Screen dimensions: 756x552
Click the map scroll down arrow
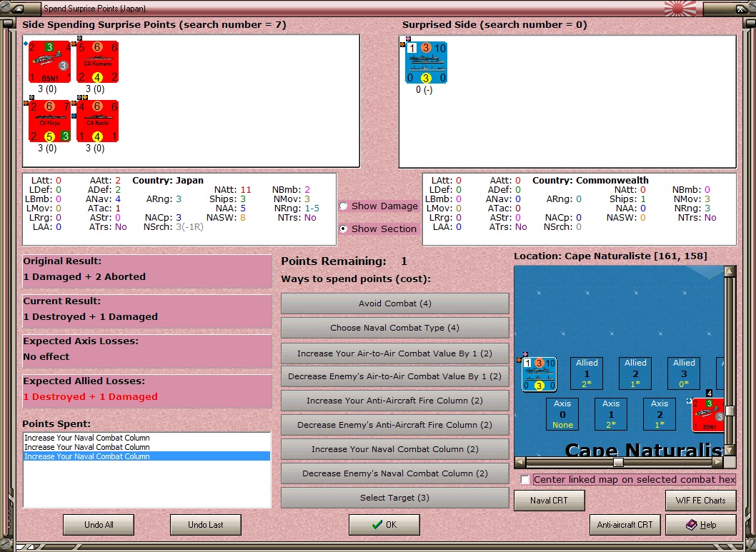click(x=730, y=451)
